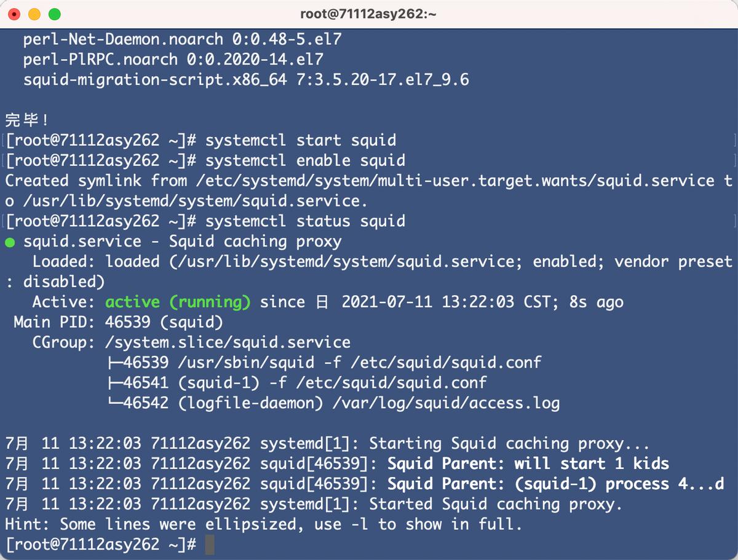Close the terminal window with red button

coord(15,14)
